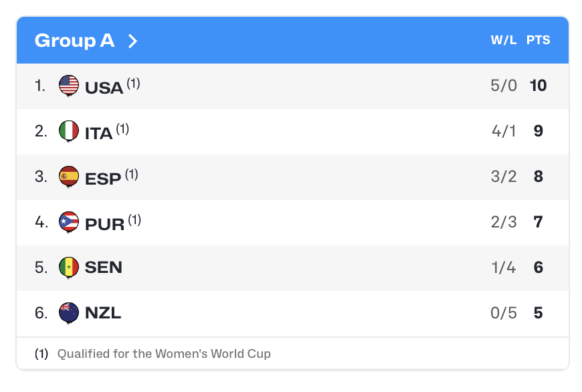Select the PUR team name

click(105, 223)
